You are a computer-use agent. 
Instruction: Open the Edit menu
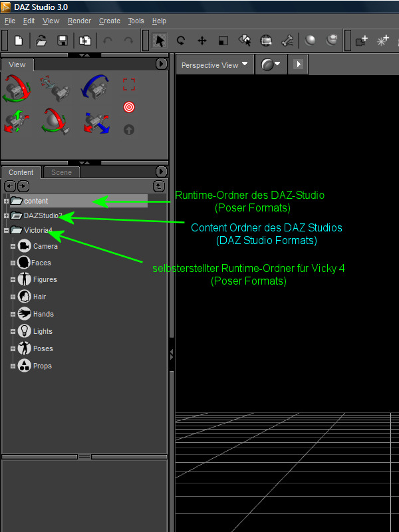click(29, 21)
